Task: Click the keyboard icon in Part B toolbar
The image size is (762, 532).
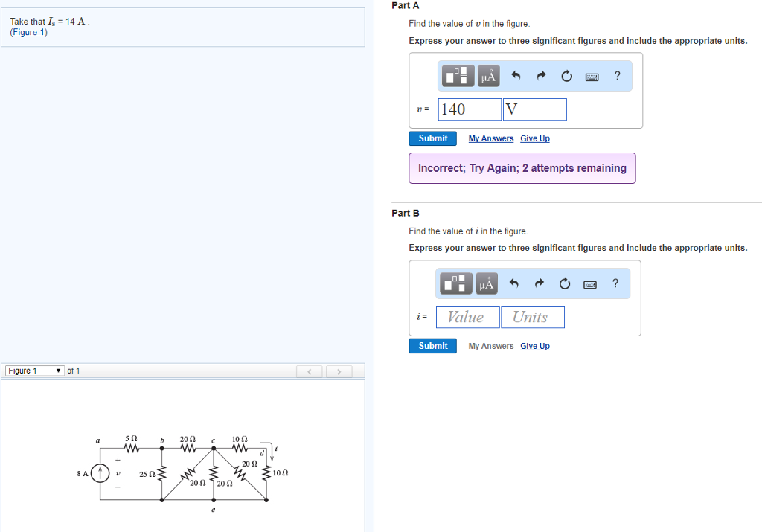Action: tap(589, 283)
